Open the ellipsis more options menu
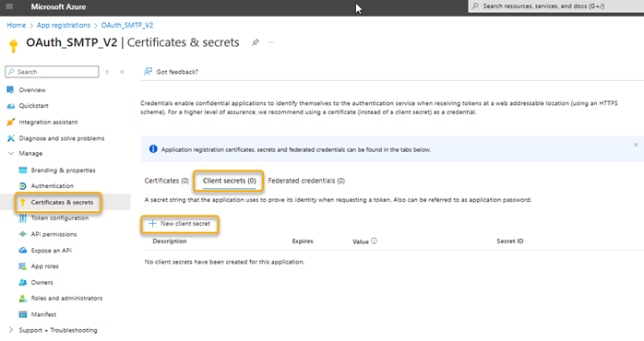Viewport: 644px width, 341px height. click(271, 42)
